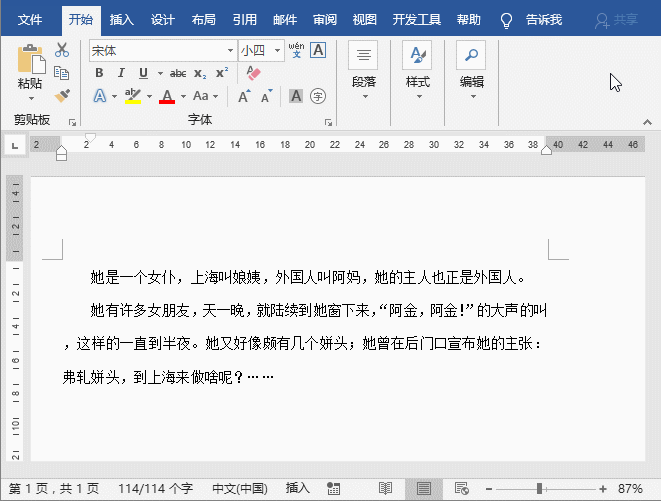Open the 编辑 editing group
The width and height of the screenshot is (661, 501).
[471, 70]
